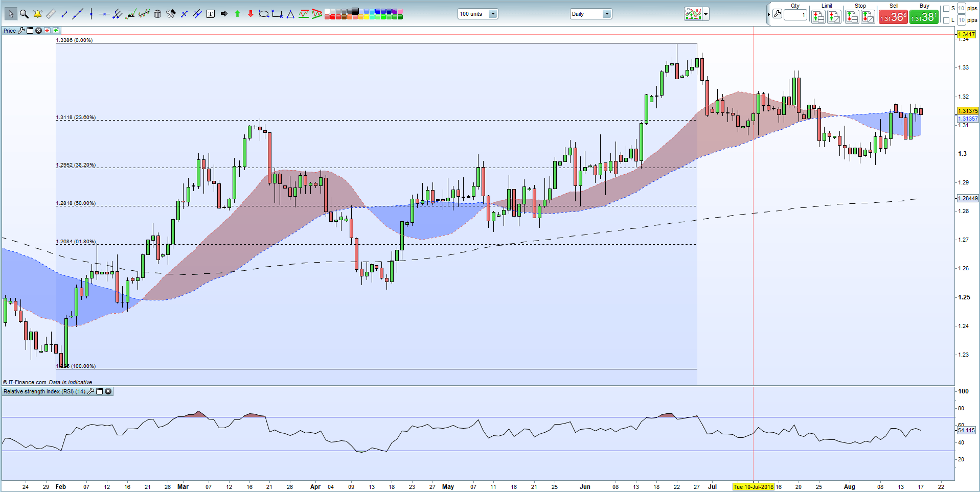Choose the Fibonacci retracement tool
The height and width of the screenshot is (492, 980).
tap(131, 14)
